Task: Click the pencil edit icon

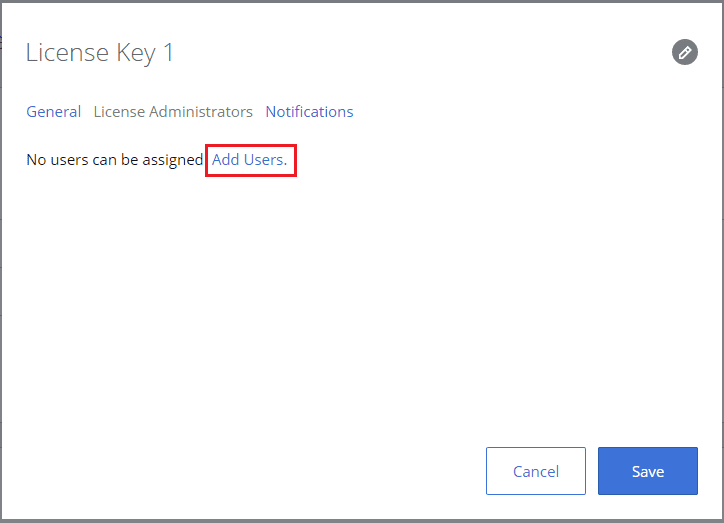Action: tap(684, 52)
